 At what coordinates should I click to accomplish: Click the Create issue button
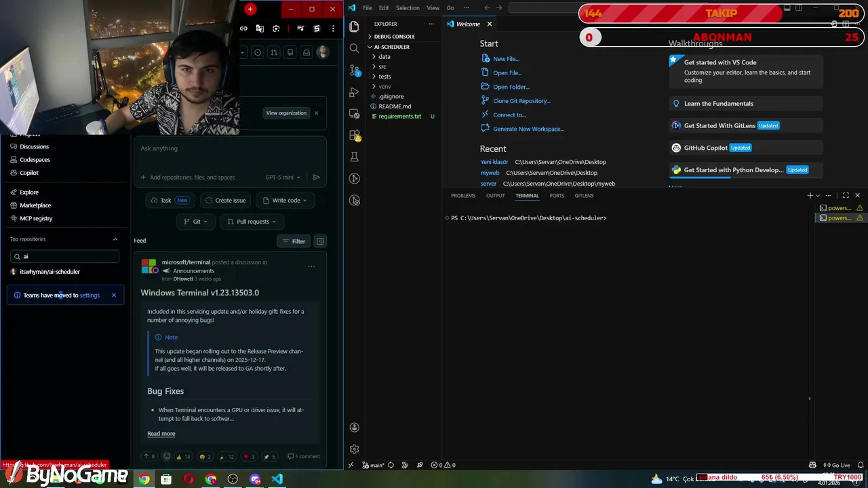(x=225, y=201)
